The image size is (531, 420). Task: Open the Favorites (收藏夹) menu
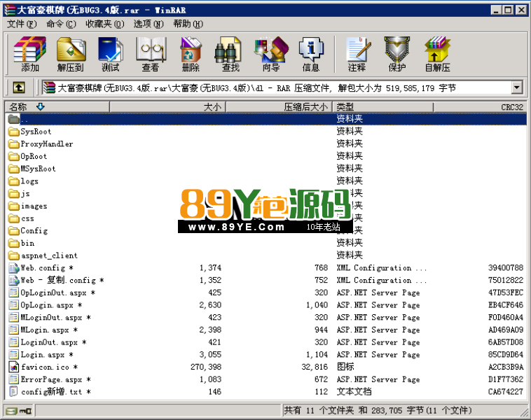(105, 24)
